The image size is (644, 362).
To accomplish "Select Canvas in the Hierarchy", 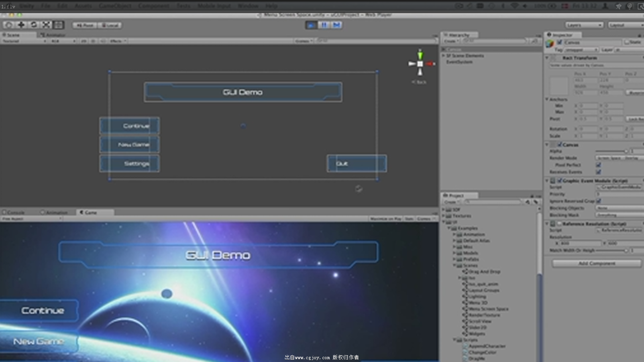I will (491, 49).
